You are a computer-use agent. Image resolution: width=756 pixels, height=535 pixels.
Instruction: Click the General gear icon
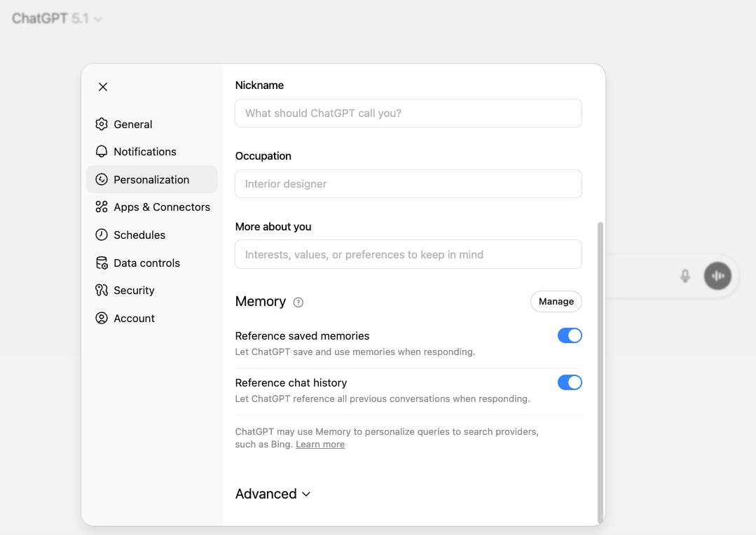pos(102,124)
